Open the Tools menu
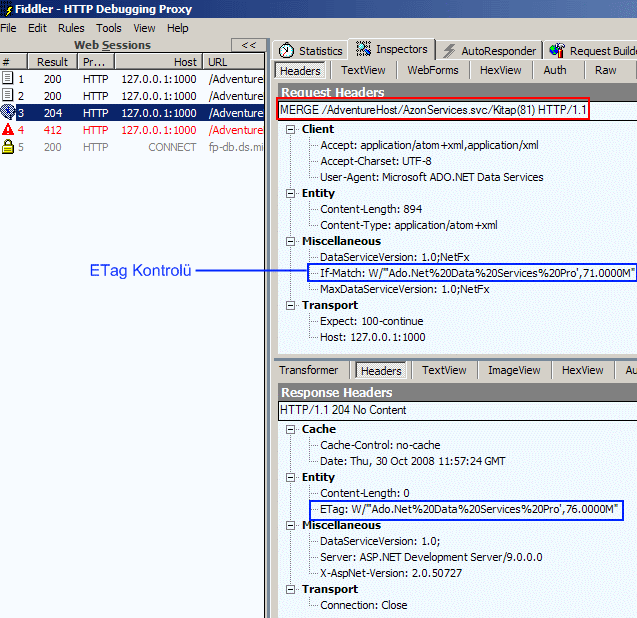The height and width of the screenshot is (618, 637). tap(109, 28)
